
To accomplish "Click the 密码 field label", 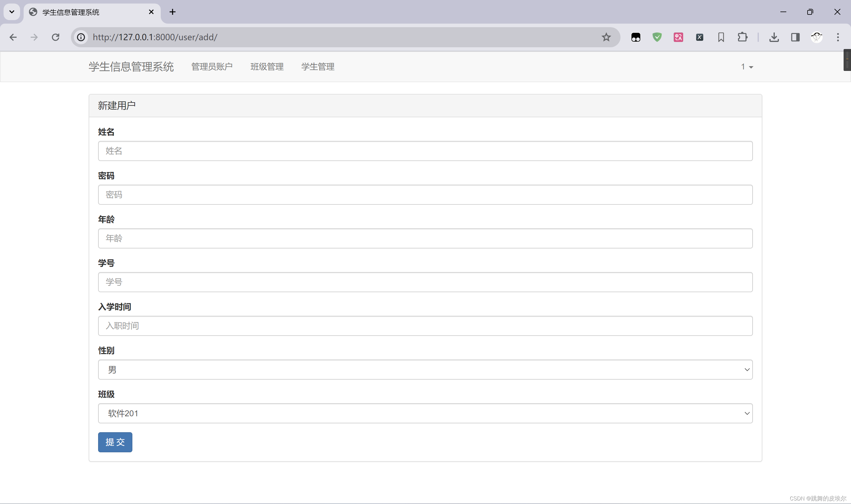I will [106, 175].
